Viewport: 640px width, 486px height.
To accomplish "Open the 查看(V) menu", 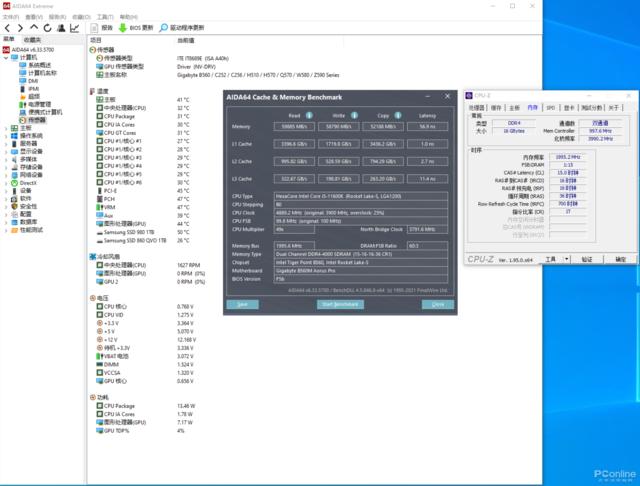I will 34,17.
